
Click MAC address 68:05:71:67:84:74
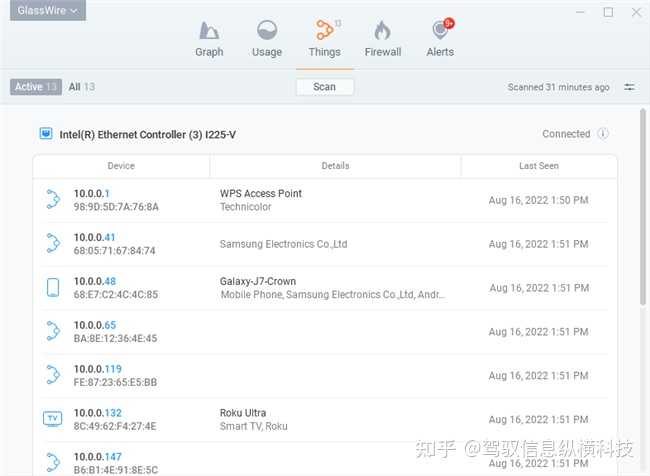click(x=114, y=251)
